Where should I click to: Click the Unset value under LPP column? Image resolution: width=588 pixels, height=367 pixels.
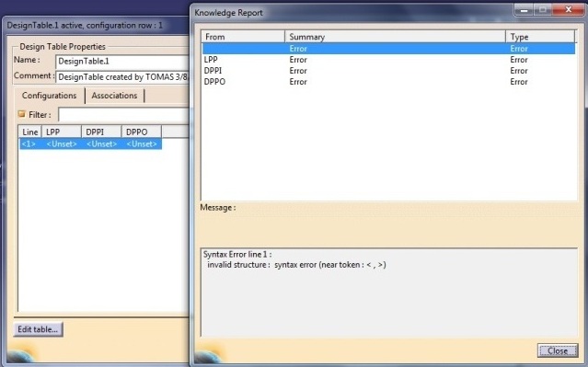pyautogui.click(x=62, y=144)
